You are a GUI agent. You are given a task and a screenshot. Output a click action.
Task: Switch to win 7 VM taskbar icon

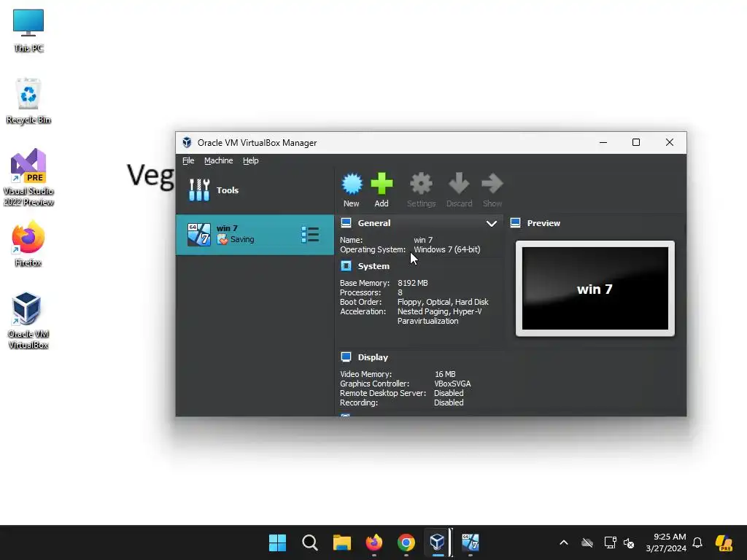click(471, 542)
